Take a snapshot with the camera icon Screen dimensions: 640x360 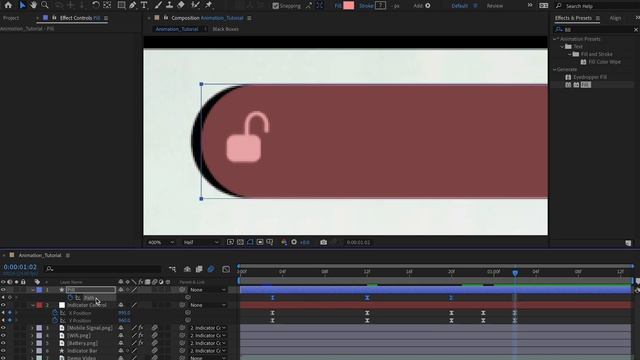(323, 242)
